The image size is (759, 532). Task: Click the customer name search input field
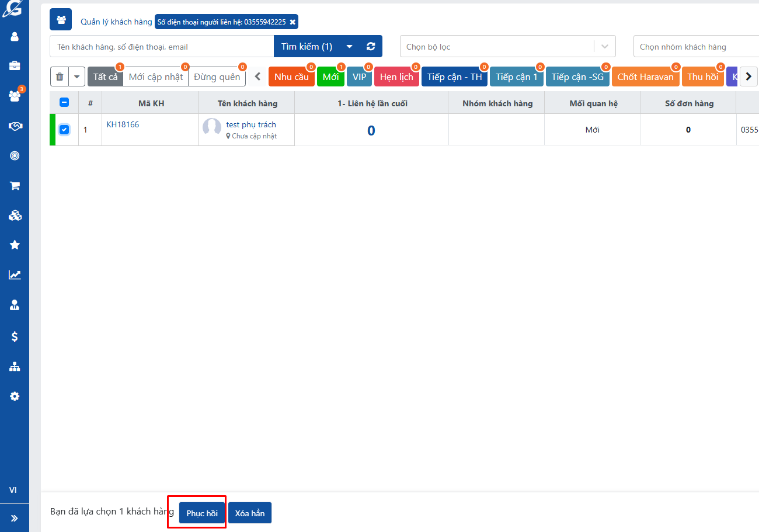click(x=162, y=47)
